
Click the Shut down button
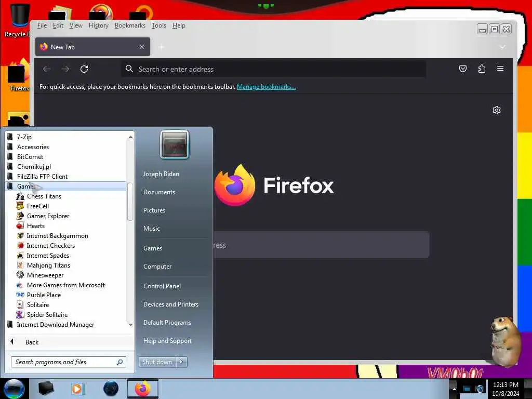[157, 362]
